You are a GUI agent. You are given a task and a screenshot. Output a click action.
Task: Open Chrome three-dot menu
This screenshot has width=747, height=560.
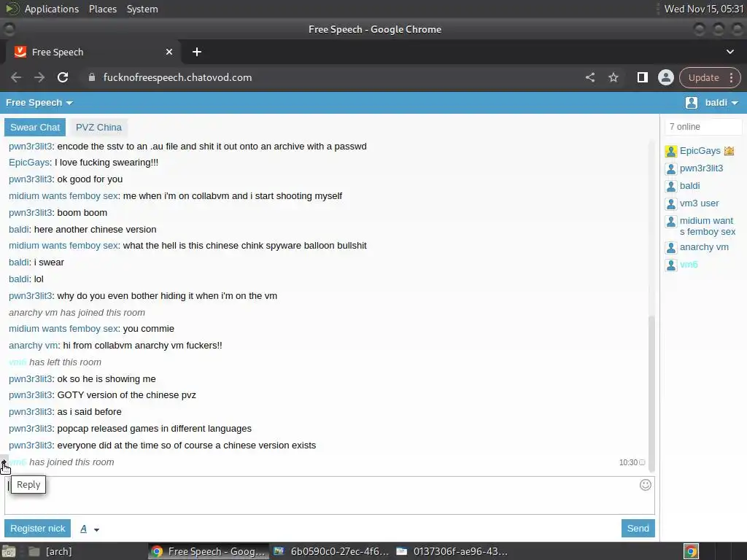coord(731,77)
